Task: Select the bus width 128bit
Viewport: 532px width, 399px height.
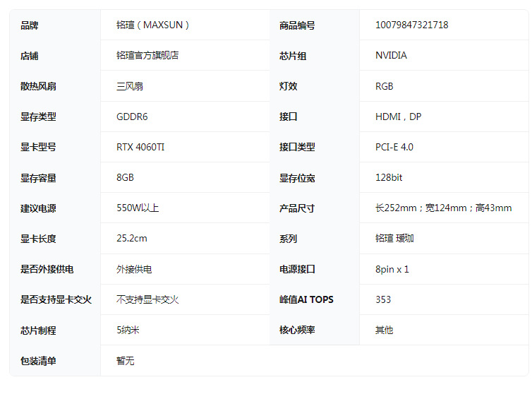Action: coord(389,177)
